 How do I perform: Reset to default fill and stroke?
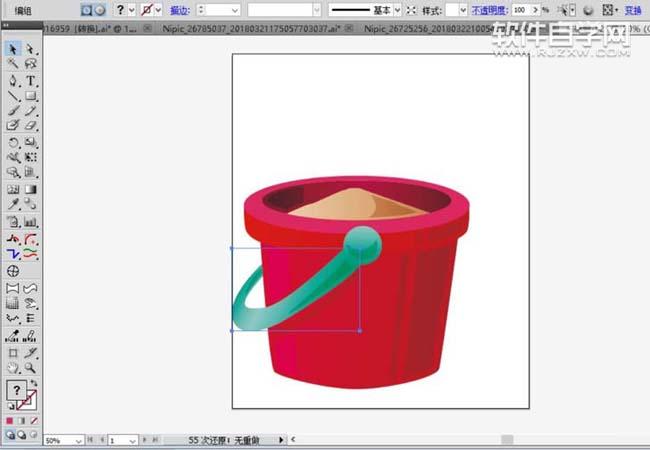(10, 406)
